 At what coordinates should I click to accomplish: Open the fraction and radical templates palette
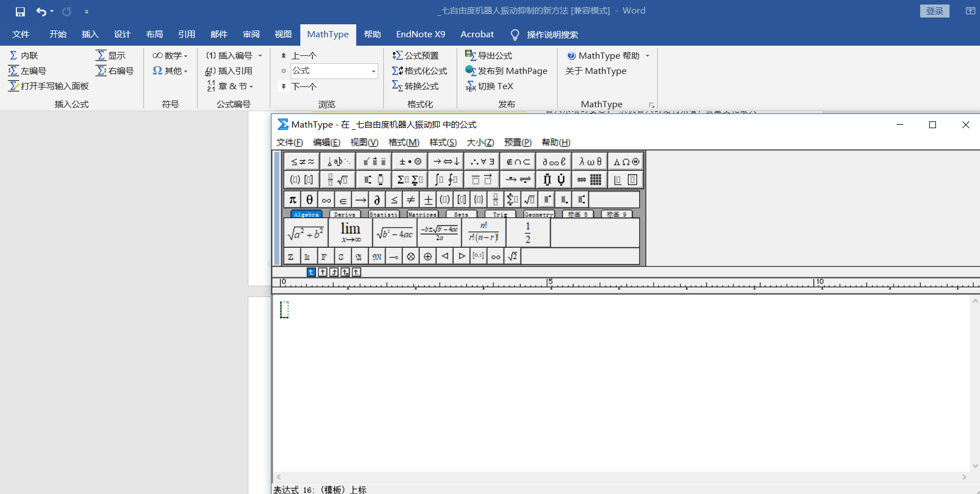pos(338,180)
